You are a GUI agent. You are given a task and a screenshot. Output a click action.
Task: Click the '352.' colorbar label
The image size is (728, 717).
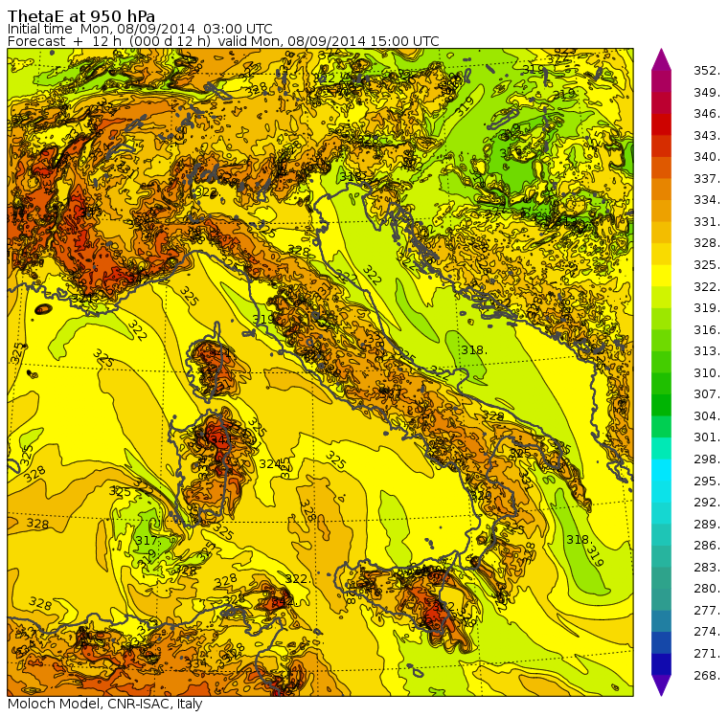tap(707, 71)
